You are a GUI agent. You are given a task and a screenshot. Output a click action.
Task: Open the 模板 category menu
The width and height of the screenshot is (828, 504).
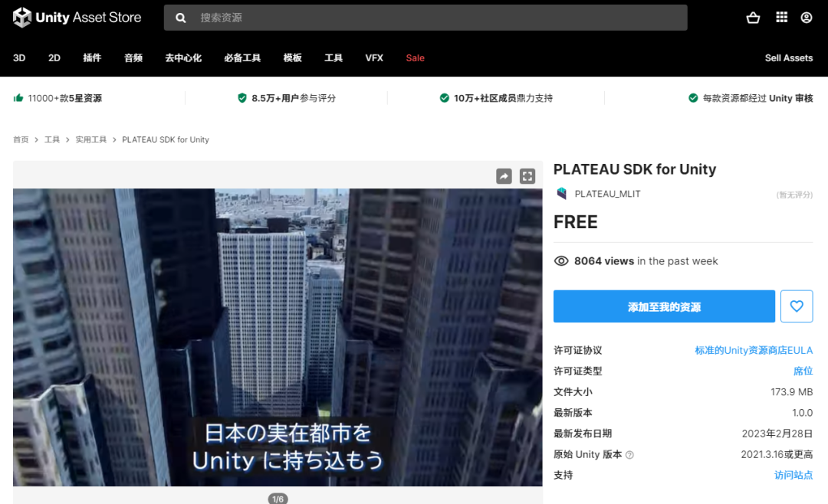tap(293, 58)
